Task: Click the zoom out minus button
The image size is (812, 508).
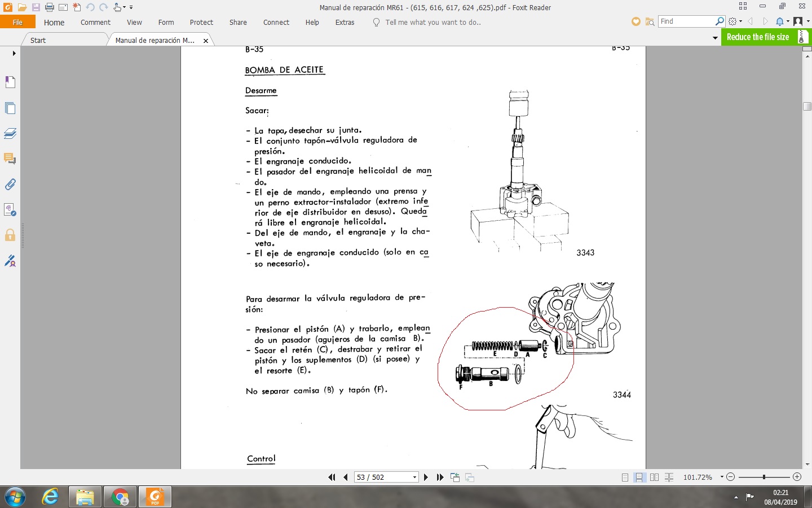Action: 731,478
